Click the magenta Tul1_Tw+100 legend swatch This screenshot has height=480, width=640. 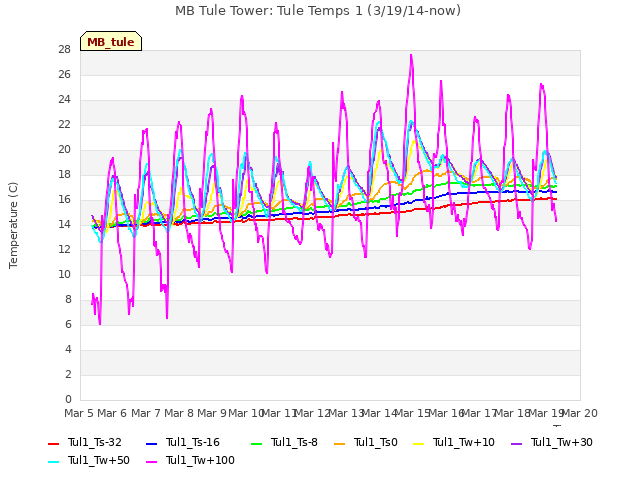[151, 461]
